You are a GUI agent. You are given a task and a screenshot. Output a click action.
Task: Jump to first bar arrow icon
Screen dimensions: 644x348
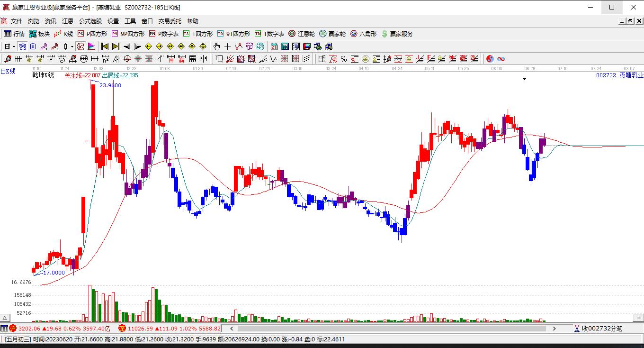(105, 46)
